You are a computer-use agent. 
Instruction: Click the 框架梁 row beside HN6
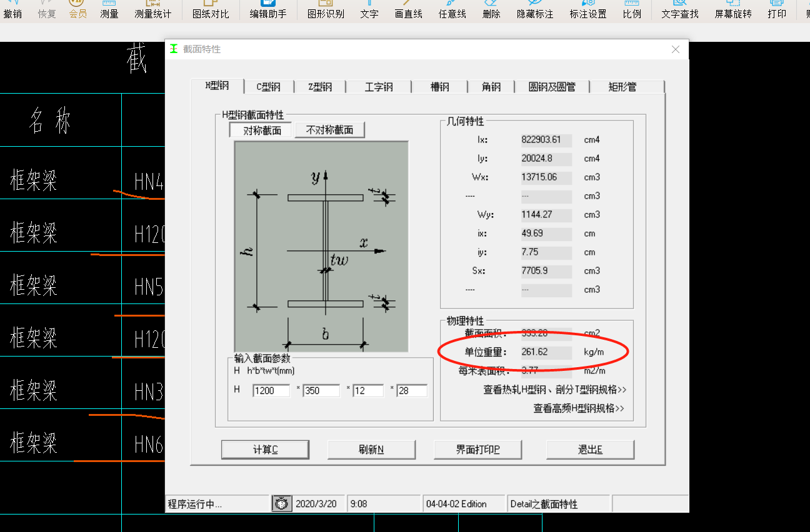tap(34, 443)
